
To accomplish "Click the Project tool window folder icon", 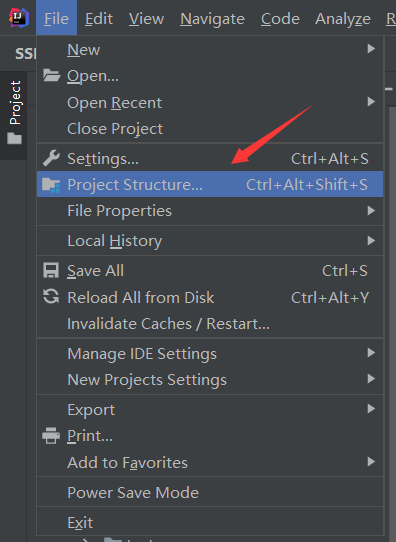I will [15, 138].
